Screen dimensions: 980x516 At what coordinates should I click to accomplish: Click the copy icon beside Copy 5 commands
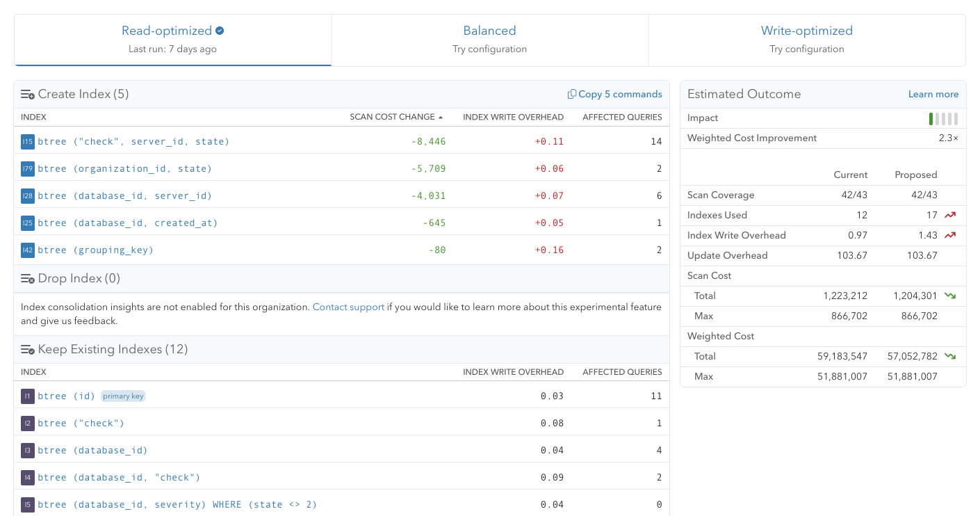tap(572, 94)
